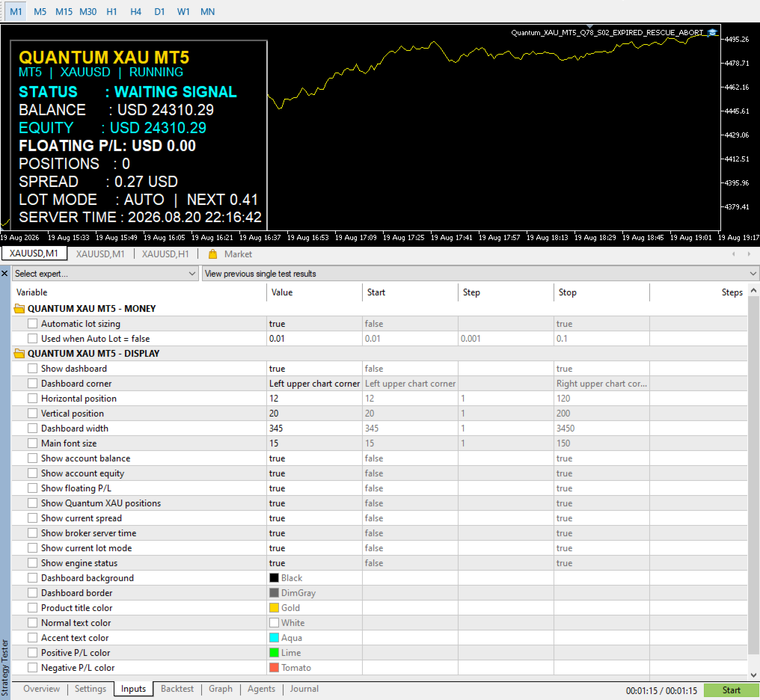Screen dimensions: 760x700
Task: Click the inputs list scroll down arrow
Action: point(754,675)
